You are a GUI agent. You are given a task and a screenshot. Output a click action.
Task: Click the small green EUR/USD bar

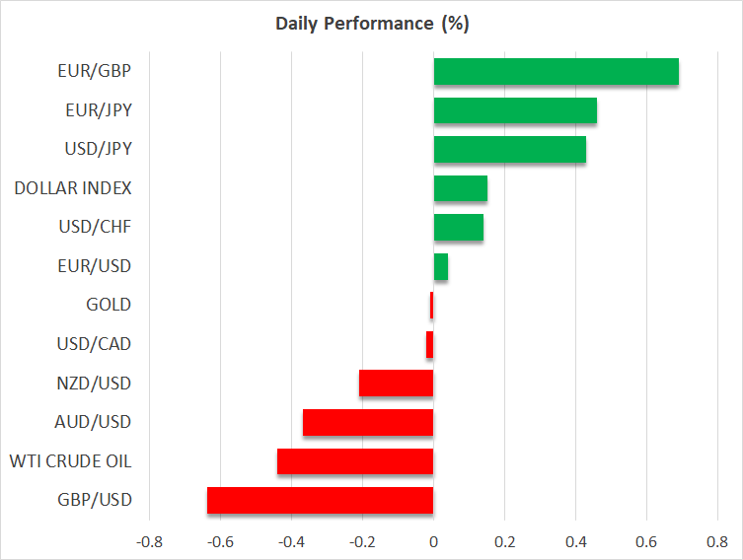440,266
